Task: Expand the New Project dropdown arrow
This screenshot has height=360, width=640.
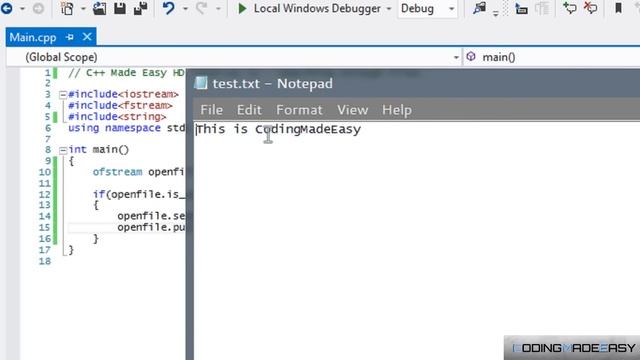Action: tap(83, 9)
